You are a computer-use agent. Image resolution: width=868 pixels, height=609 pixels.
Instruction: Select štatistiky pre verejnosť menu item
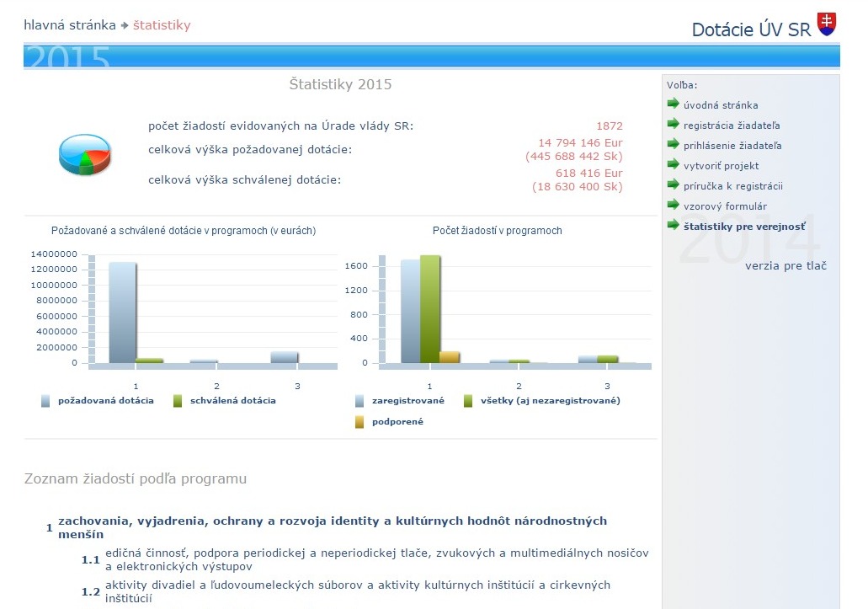744,227
